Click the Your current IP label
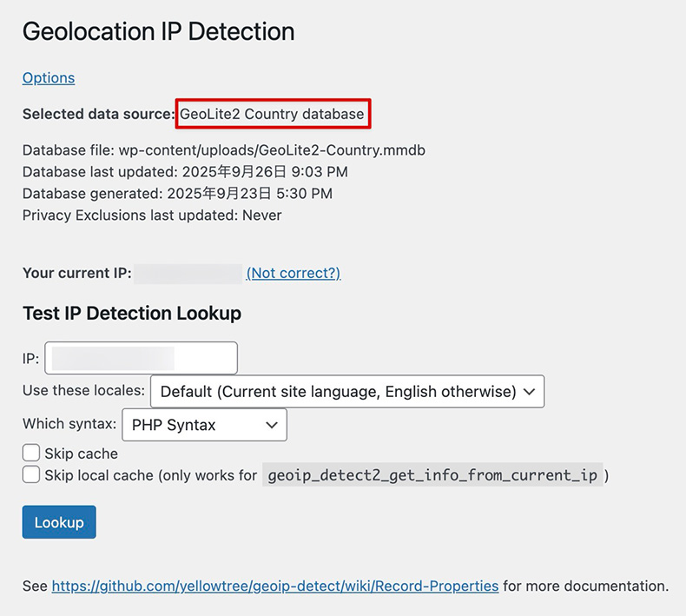The width and height of the screenshot is (686, 616). (x=77, y=273)
